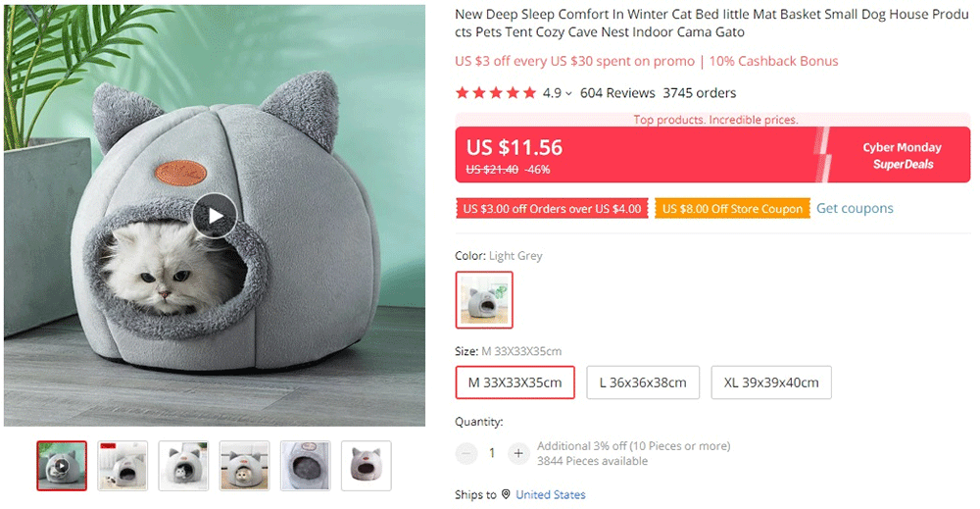Screen dimensions: 980x509
Task: Choose size L 36x36x38cm
Action: click(x=643, y=382)
